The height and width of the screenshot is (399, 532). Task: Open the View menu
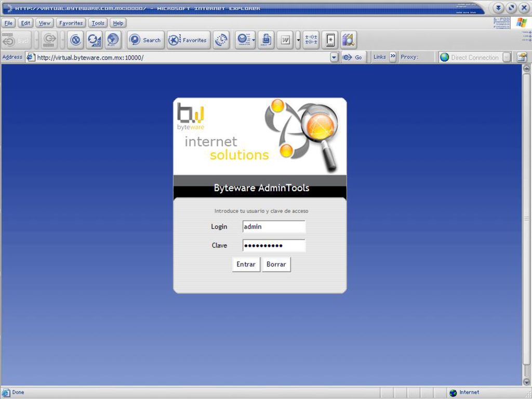pyautogui.click(x=45, y=23)
